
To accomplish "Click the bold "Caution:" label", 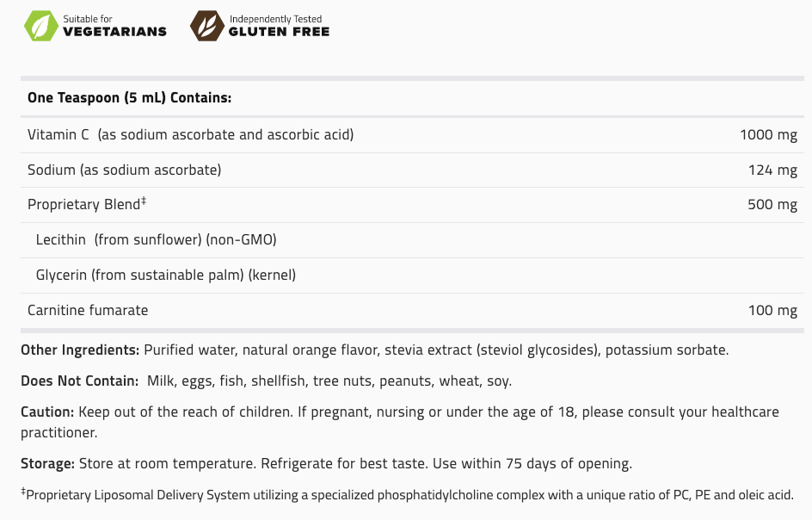I will (47, 412).
